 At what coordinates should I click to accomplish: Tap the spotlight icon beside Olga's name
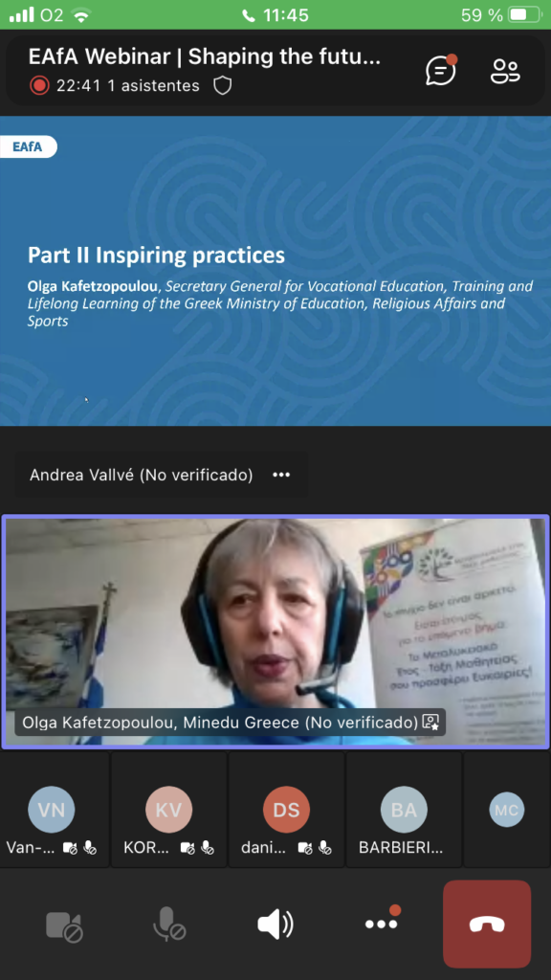tap(430, 722)
